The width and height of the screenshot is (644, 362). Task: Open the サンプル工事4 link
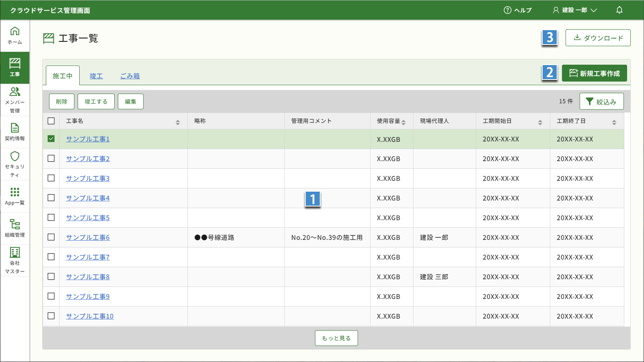pyautogui.click(x=88, y=198)
